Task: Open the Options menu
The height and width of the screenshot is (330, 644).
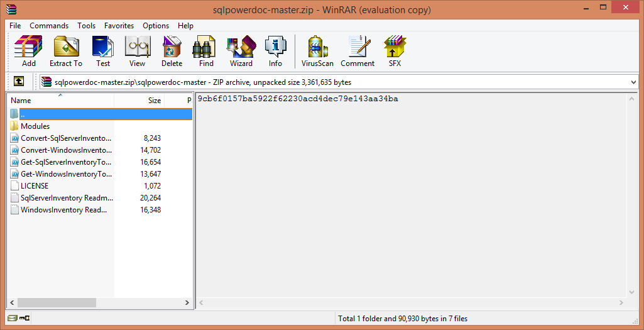Action: pyautogui.click(x=156, y=26)
